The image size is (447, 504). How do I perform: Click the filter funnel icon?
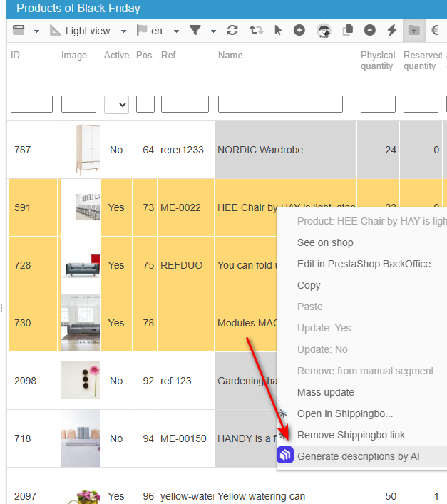coord(195,31)
